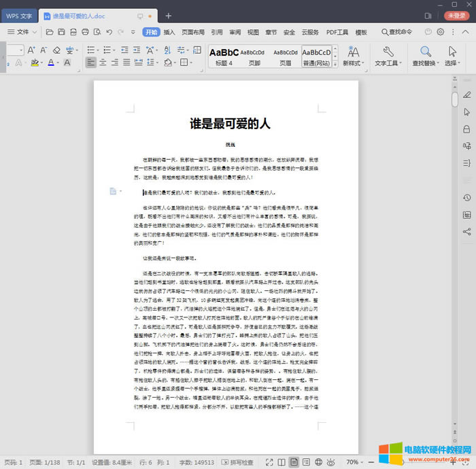This screenshot has width=476, height=469.
Task: Switch to fullscreen view in status bar
Action: click(x=269, y=462)
